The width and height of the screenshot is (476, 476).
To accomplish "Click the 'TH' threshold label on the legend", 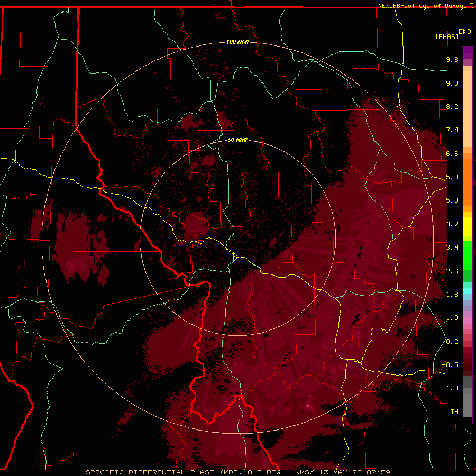I will click(454, 412).
